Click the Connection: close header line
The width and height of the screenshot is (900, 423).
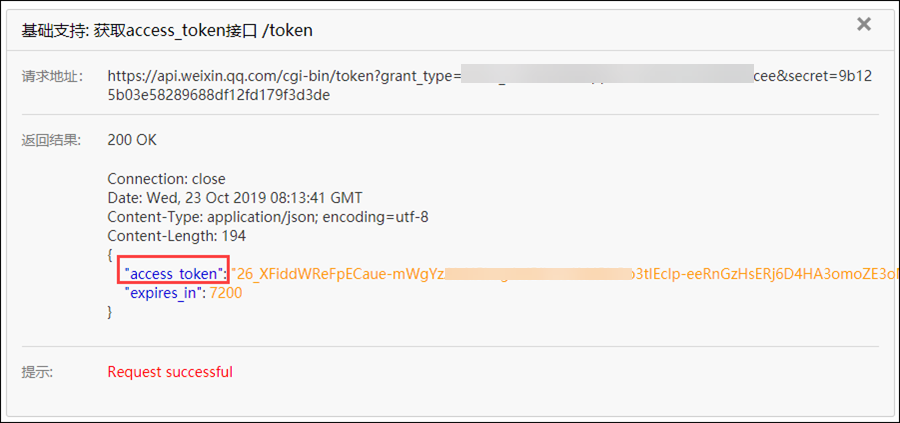coord(166,179)
